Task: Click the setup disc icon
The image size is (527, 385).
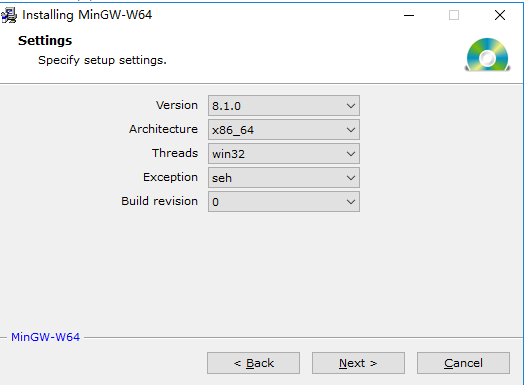Action: (x=487, y=55)
